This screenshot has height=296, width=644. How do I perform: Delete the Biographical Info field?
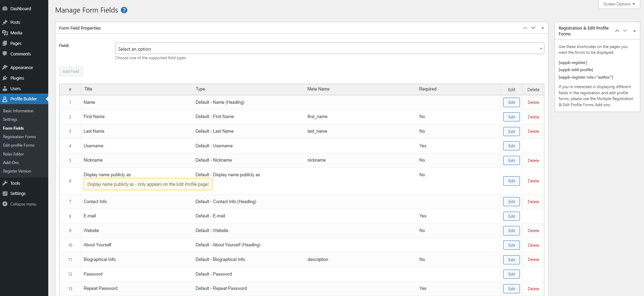[x=533, y=260]
